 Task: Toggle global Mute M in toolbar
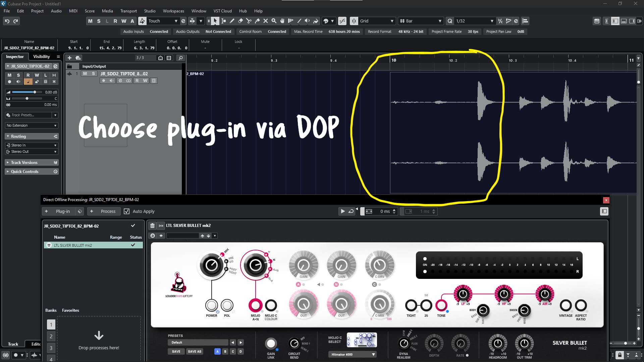click(x=90, y=21)
